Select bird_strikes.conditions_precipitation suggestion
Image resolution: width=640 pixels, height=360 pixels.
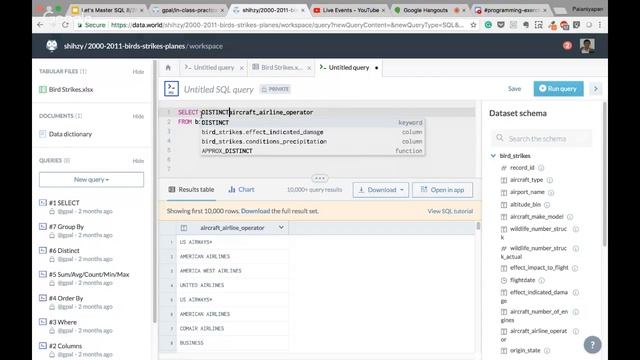312,142
